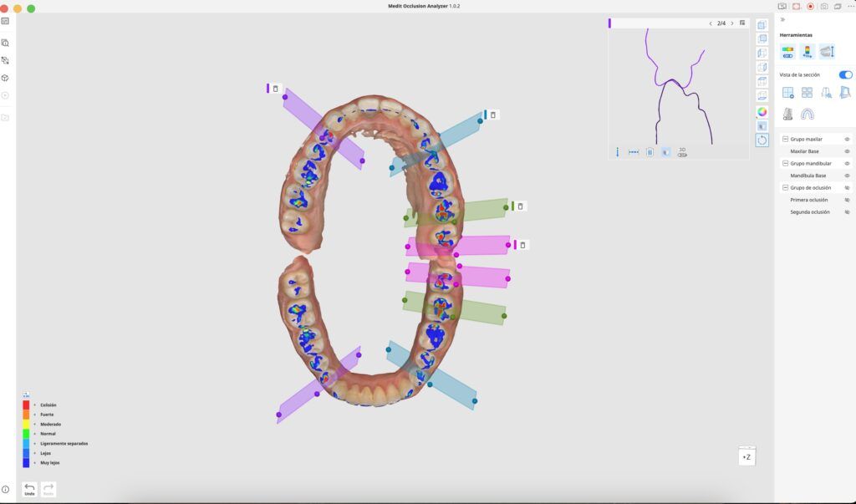Delete the magenta section plane
This screenshot has width=856, height=504.
(522, 245)
